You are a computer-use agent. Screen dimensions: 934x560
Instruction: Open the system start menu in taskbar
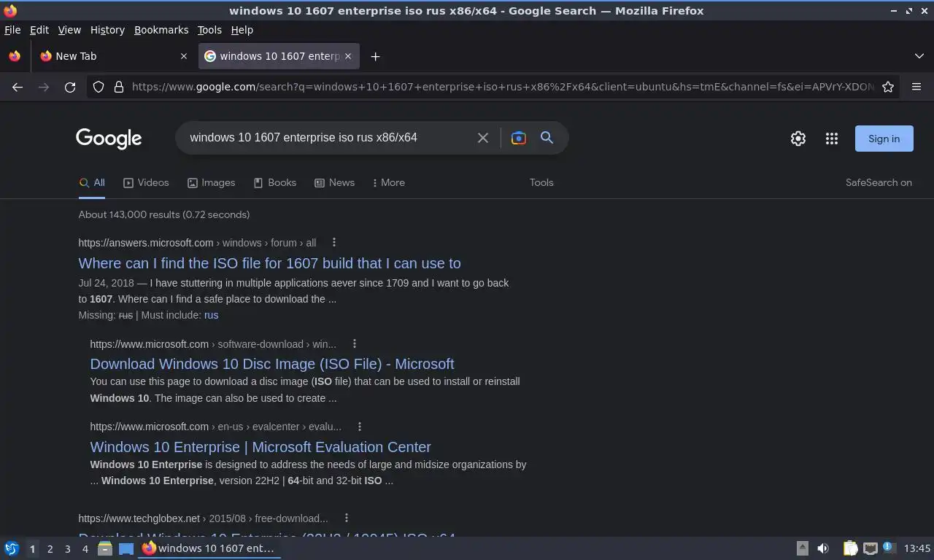[x=11, y=548]
